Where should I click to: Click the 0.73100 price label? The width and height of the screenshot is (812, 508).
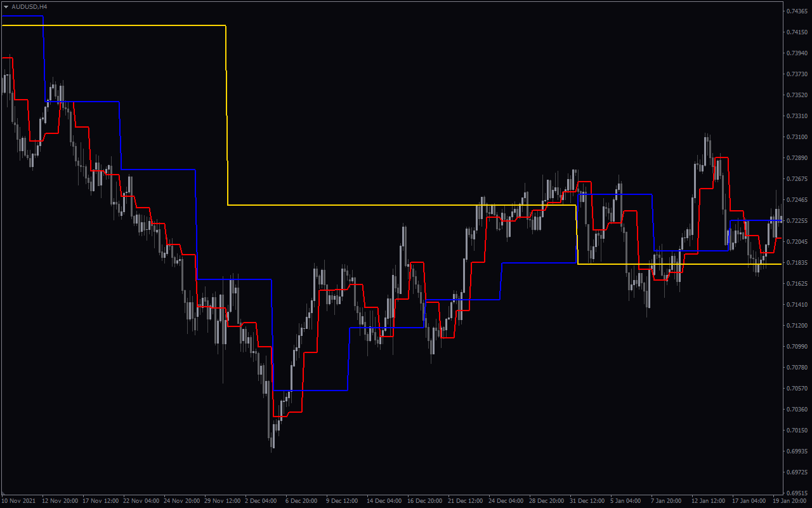coord(797,137)
